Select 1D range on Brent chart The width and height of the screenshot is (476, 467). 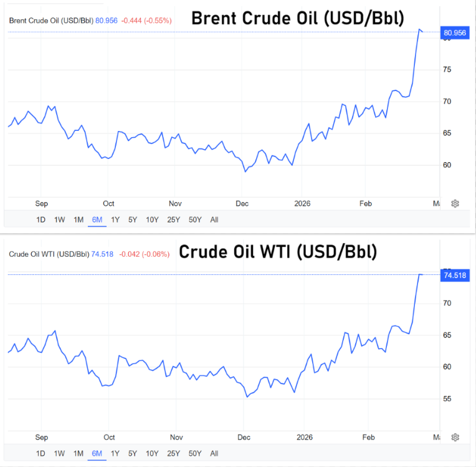pos(40,219)
